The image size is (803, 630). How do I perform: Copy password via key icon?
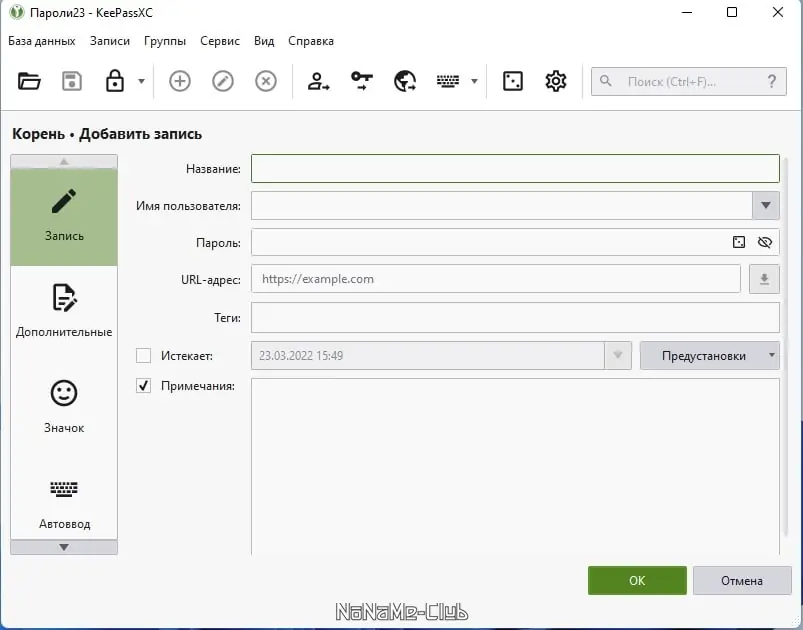(x=362, y=81)
